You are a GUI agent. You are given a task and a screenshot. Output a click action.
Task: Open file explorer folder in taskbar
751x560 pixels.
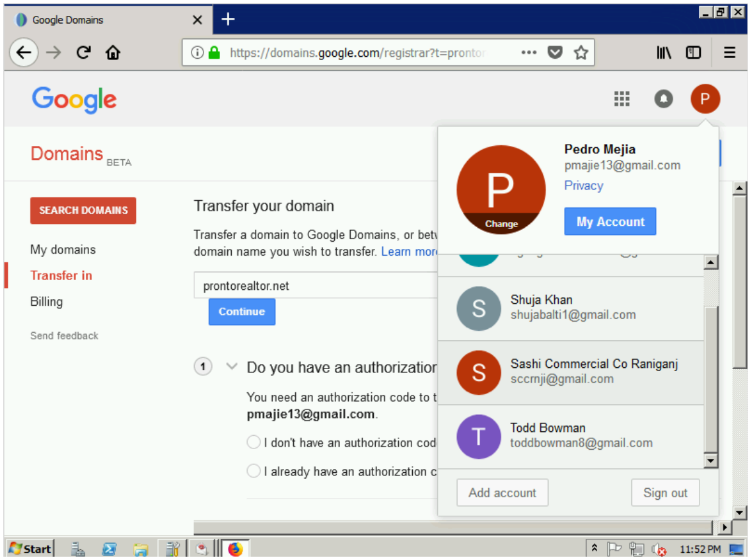pyautogui.click(x=140, y=549)
